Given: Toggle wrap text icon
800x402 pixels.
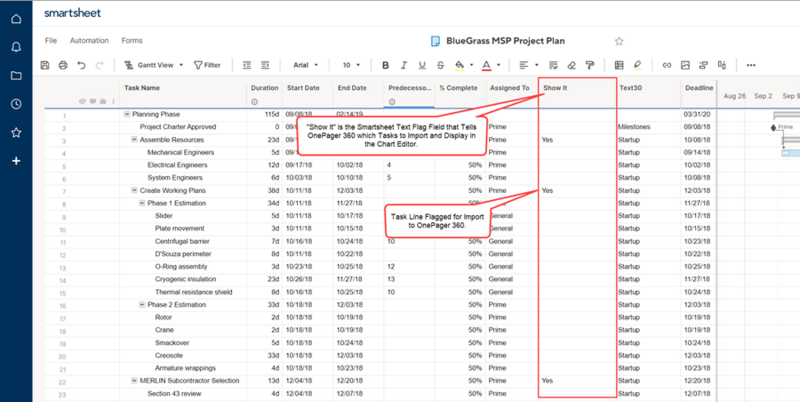Looking at the screenshot, I should 553,65.
